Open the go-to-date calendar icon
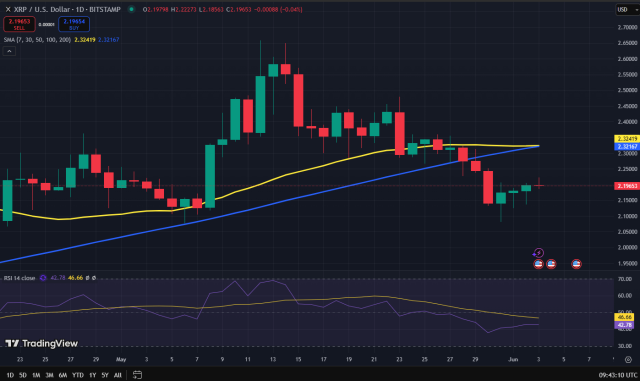The image size is (640, 381). click(138, 374)
